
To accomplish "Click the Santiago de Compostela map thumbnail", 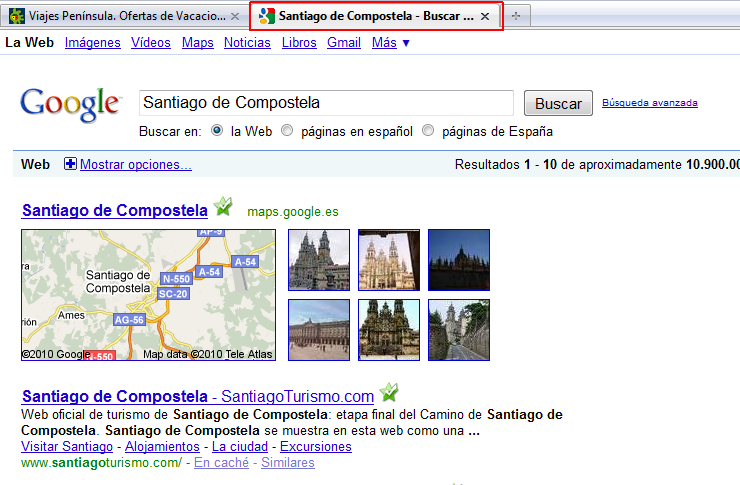I will (149, 295).
